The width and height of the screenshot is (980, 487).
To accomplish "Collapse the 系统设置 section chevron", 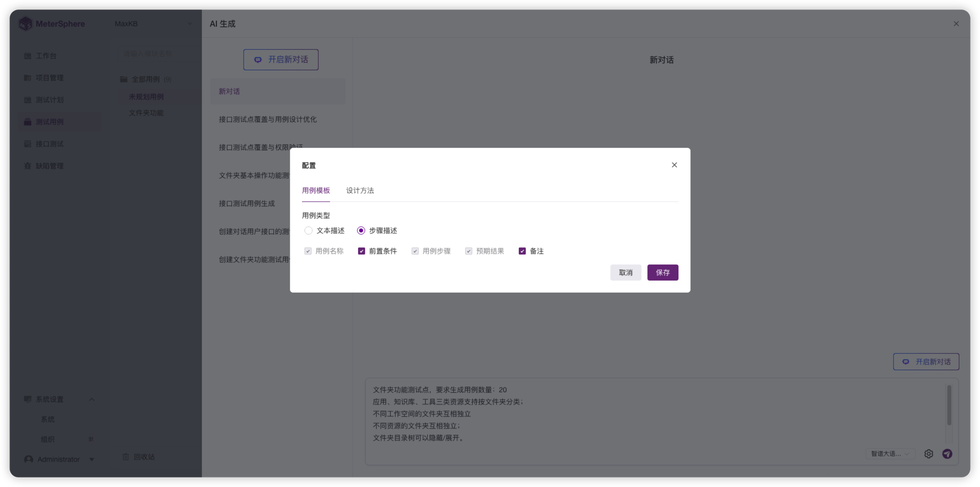I will (91, 399).
